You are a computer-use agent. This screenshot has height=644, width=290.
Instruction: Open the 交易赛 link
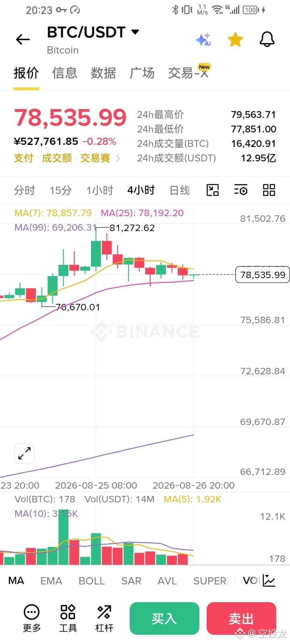95,158
